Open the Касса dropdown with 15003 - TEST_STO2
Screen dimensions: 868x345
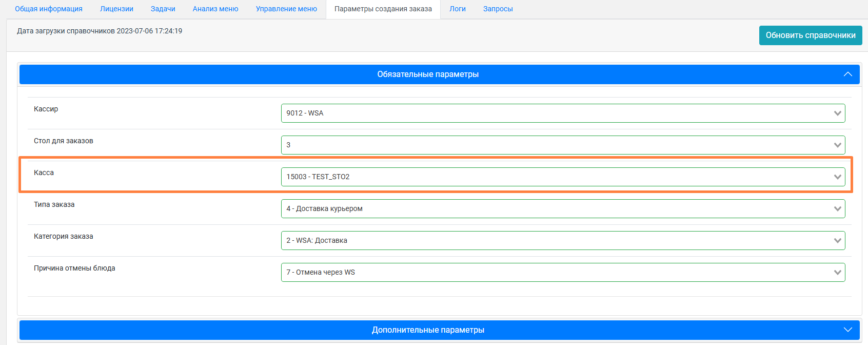click(x=563, y=177)
